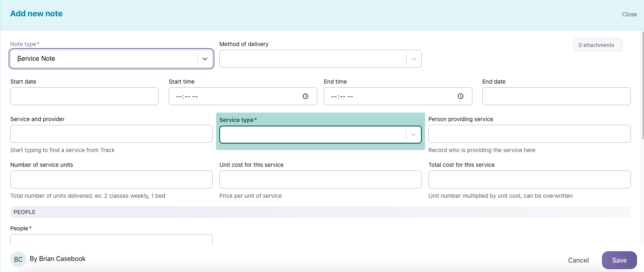Click the Save button
Viewport: 644px width, 272px height.
point(619,260)
